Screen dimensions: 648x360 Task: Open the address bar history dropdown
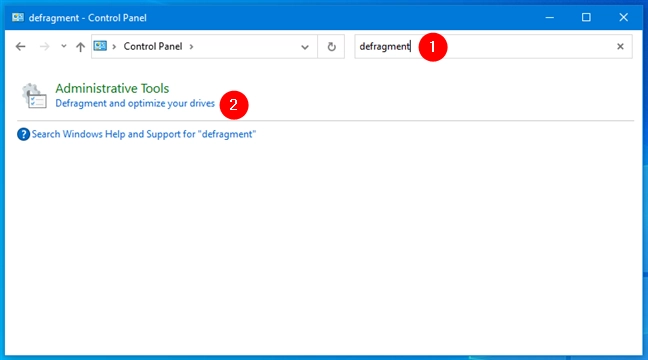(x=305, y=47)
